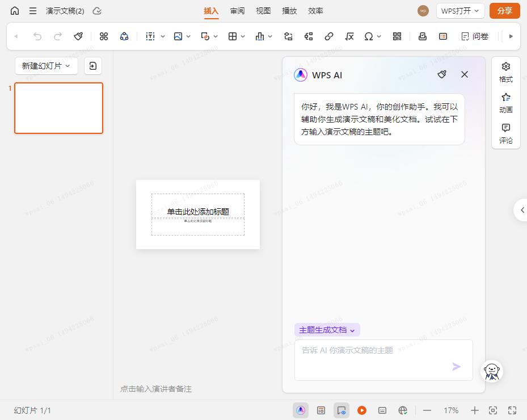Screen dimensions: 527x420
Task: Open the insert picture icon
Action: tap(179, 36)
